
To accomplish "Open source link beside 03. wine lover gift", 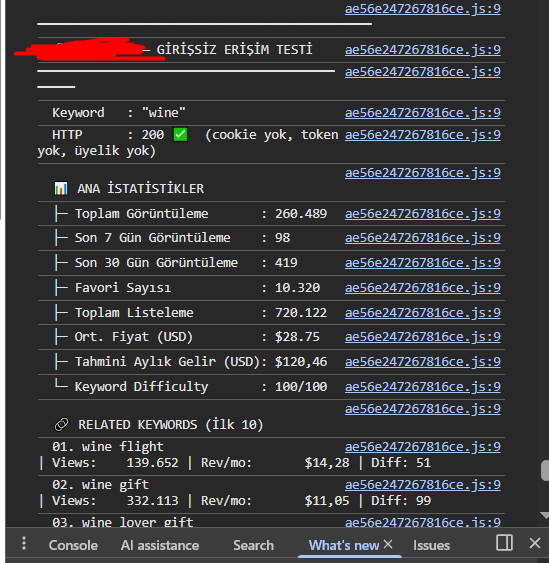I will 423,522.
